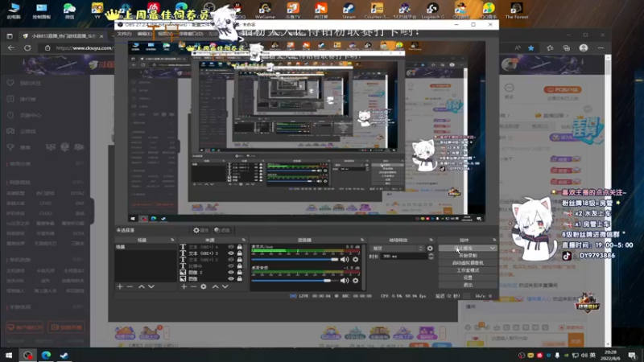Screen dimensions: 644x362
Task: Move the source down in the sources list
Action: (x=225, y=286)
